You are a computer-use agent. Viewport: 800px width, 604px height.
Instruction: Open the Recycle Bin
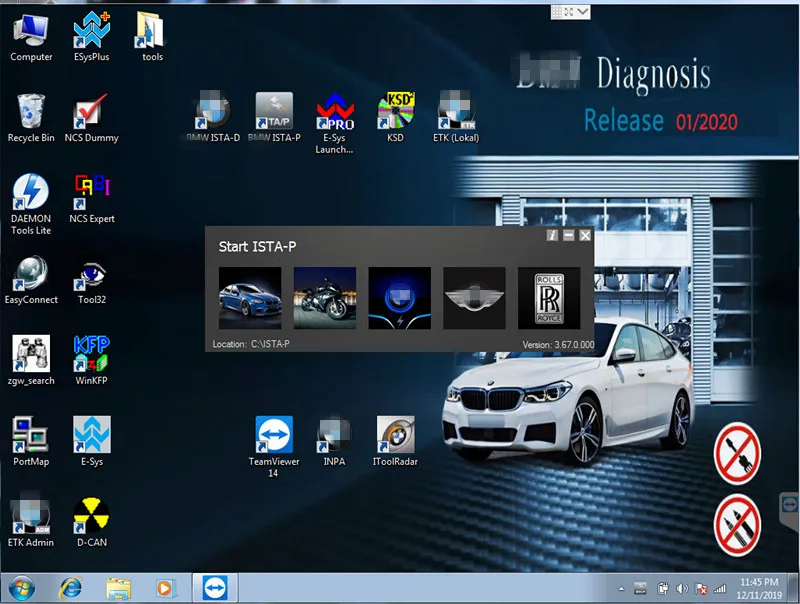coord(31,118)
